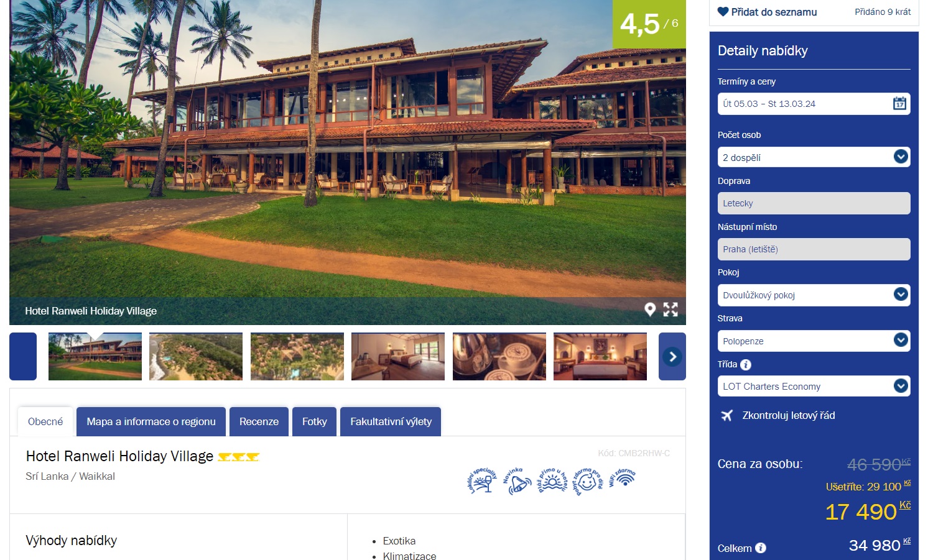Click the heart icon to add to wishlist

point(723,12)
